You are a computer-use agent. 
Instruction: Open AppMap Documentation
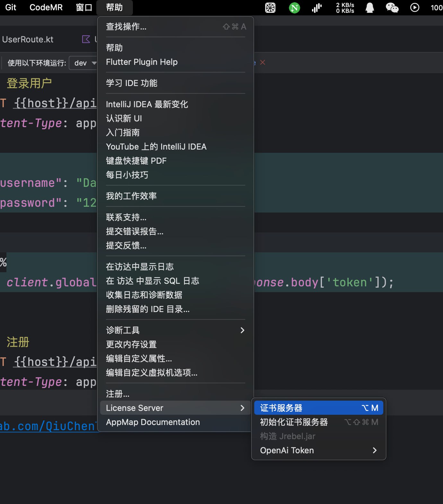coord(176,422)
